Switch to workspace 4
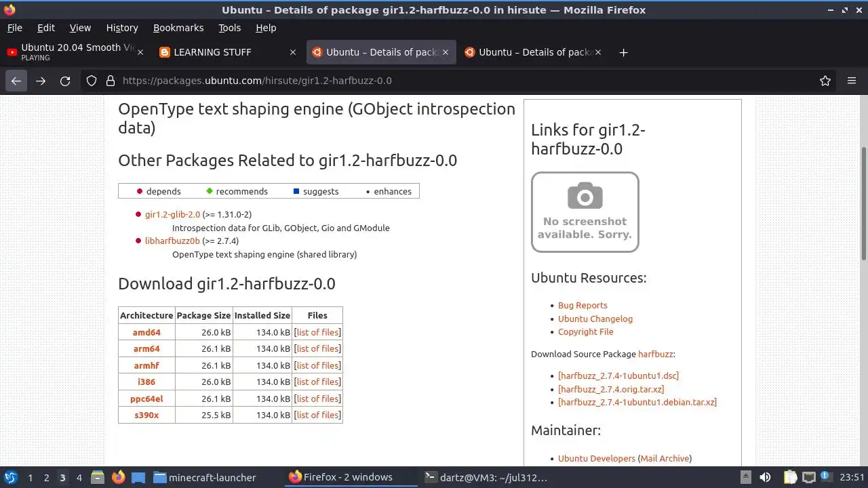 click(79, 478)
